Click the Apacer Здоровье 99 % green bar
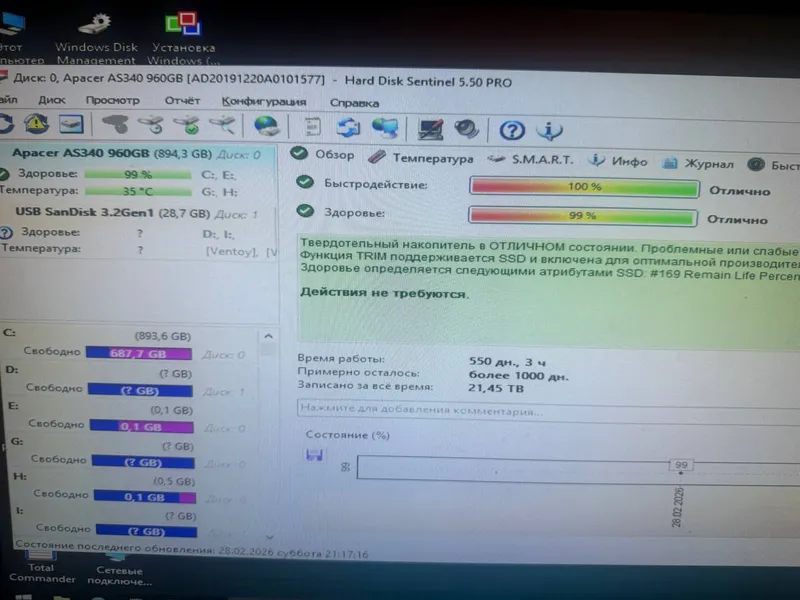 [138, 174]
